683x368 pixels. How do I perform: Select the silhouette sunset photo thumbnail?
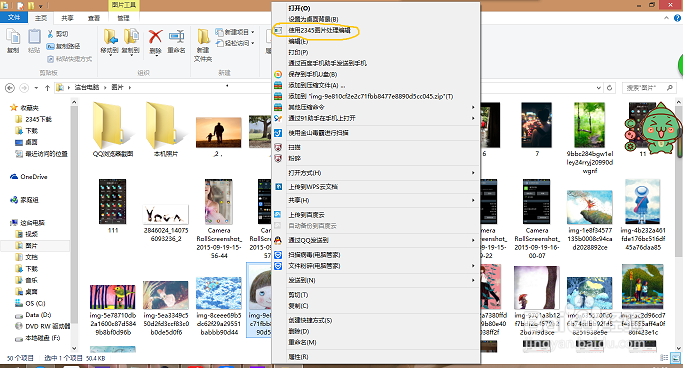coord(219,132)
